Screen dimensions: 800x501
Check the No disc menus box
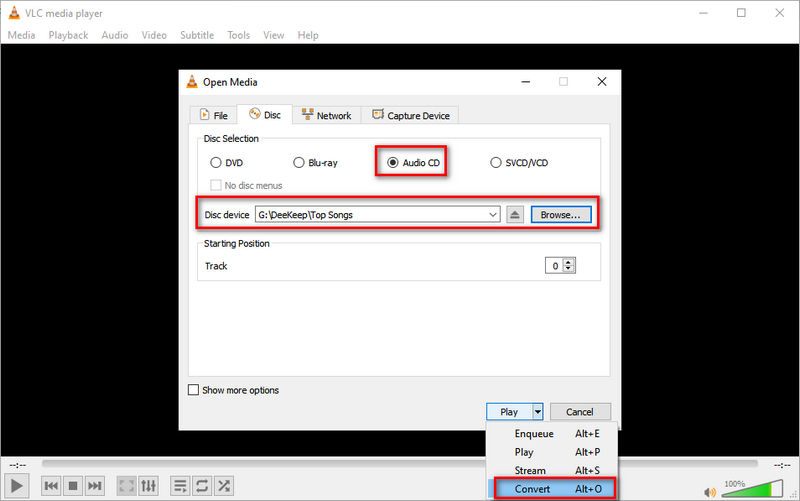216,185
